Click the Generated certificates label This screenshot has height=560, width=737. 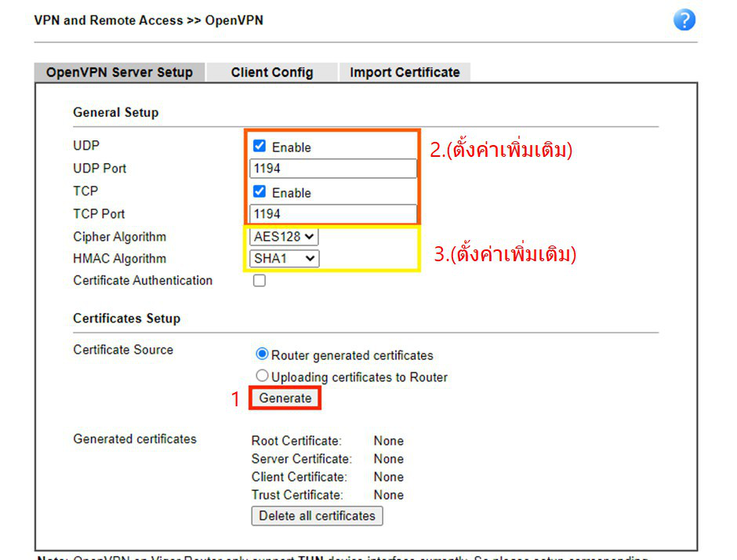coord(135,438)
